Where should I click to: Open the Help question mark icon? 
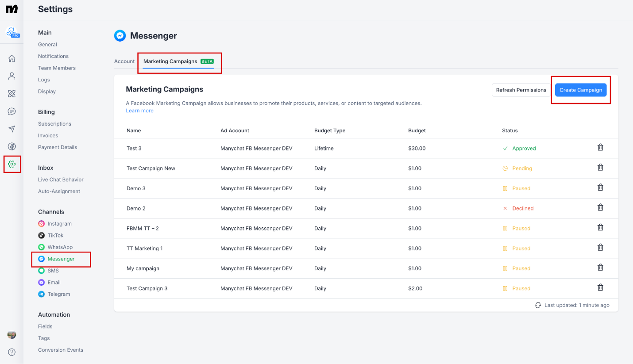12,352
